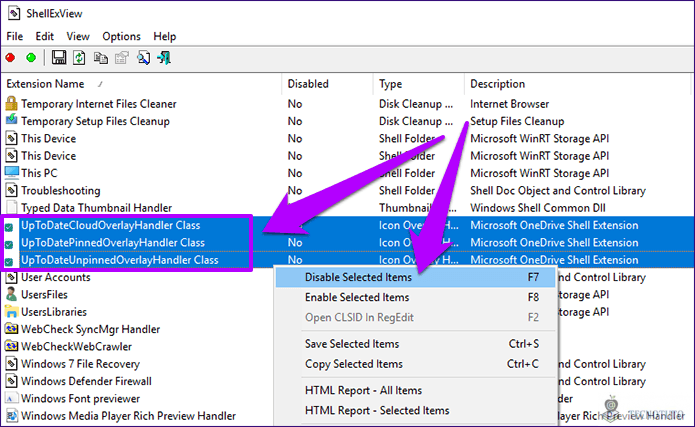695x427 pixels.
Task: Choose Enable Selected Items from context menu
Action: 415,297
